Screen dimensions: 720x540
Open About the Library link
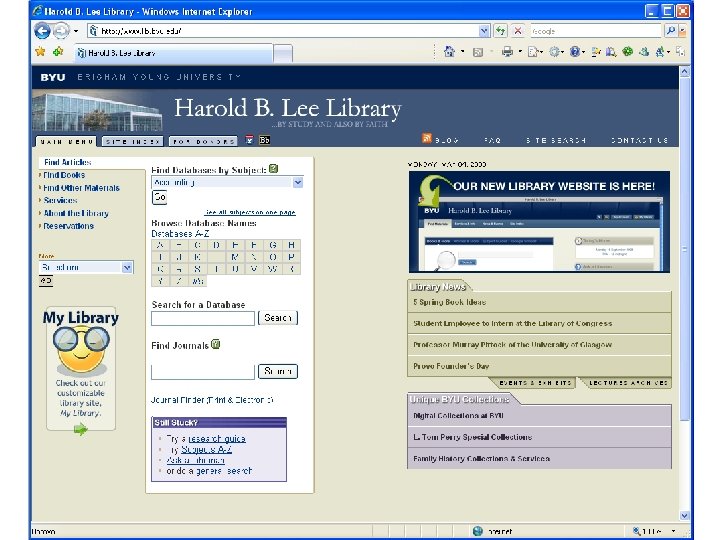pos(76,213)
